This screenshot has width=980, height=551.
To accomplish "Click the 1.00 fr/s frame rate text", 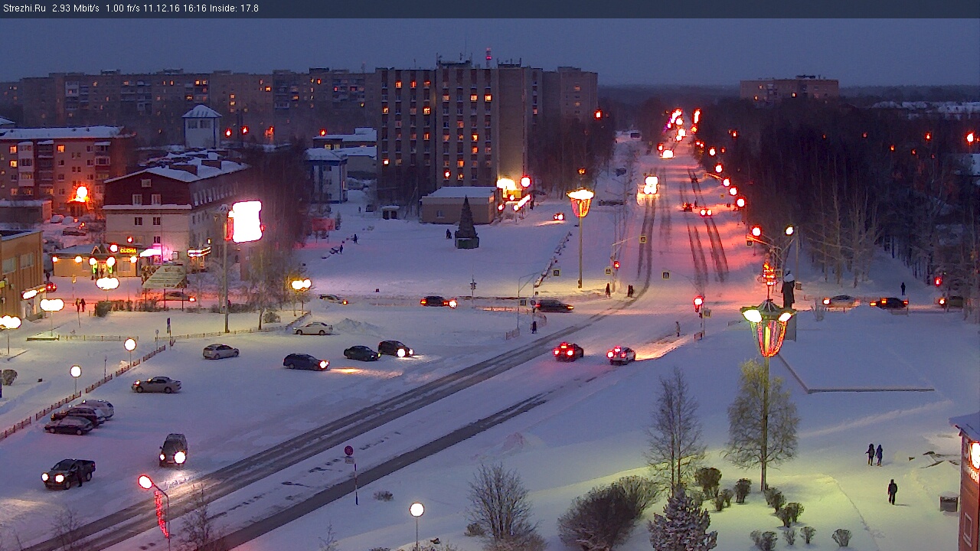I will coord(124,8).
